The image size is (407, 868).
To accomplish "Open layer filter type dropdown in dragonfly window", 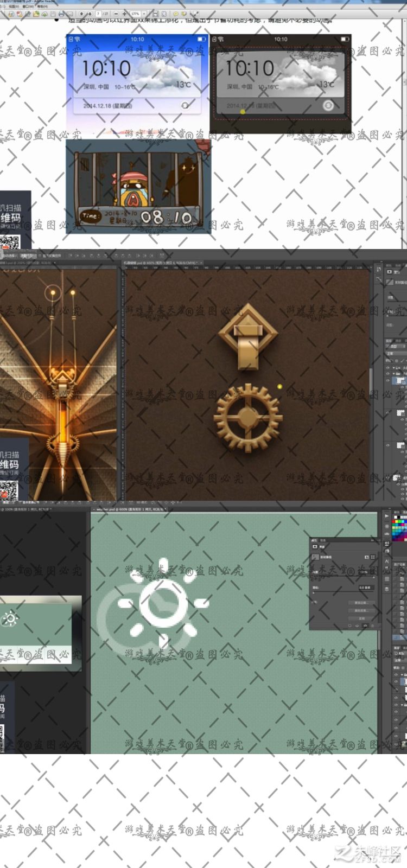I will pos(395,346).
